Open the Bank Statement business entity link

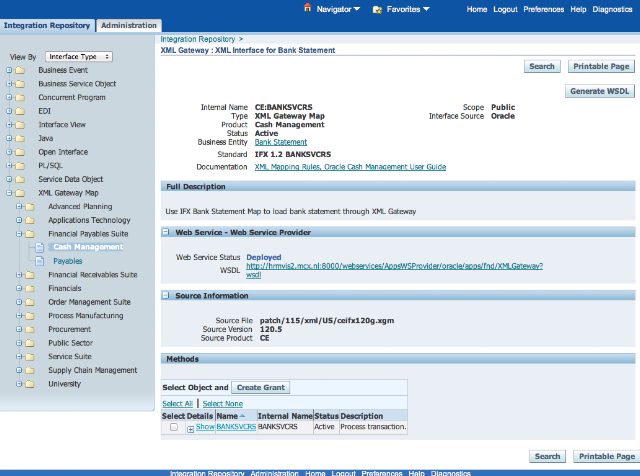pyautogui.click(x=281, y=142)
